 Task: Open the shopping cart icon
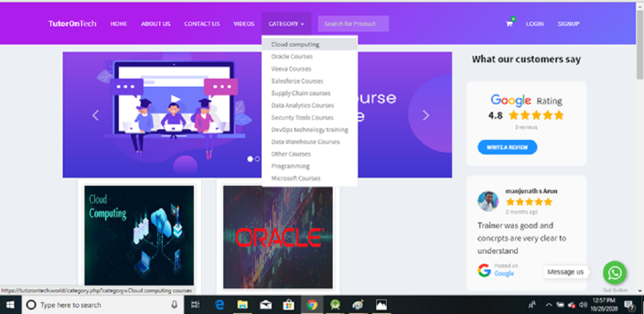coord(509,24)
